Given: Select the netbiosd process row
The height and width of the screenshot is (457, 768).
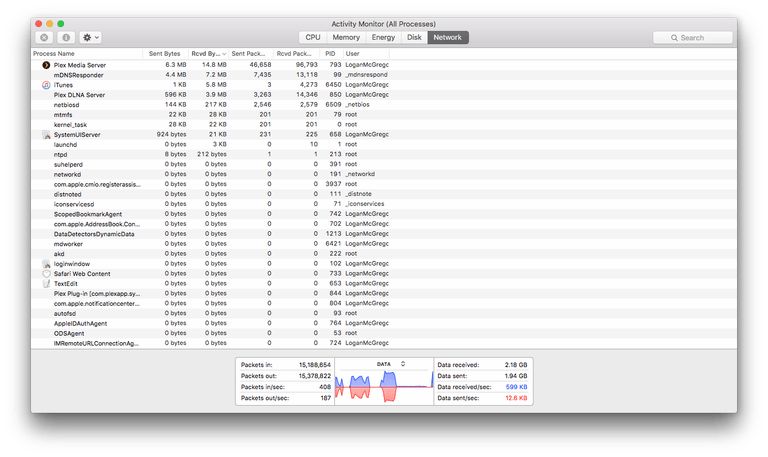Looking at the screenshot, I should point(384,105).
